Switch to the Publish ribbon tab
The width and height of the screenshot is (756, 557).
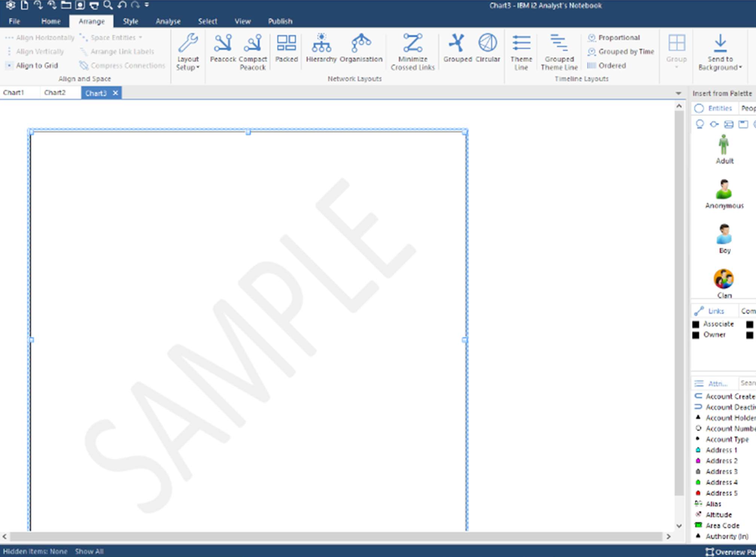[x=280, y=21]
